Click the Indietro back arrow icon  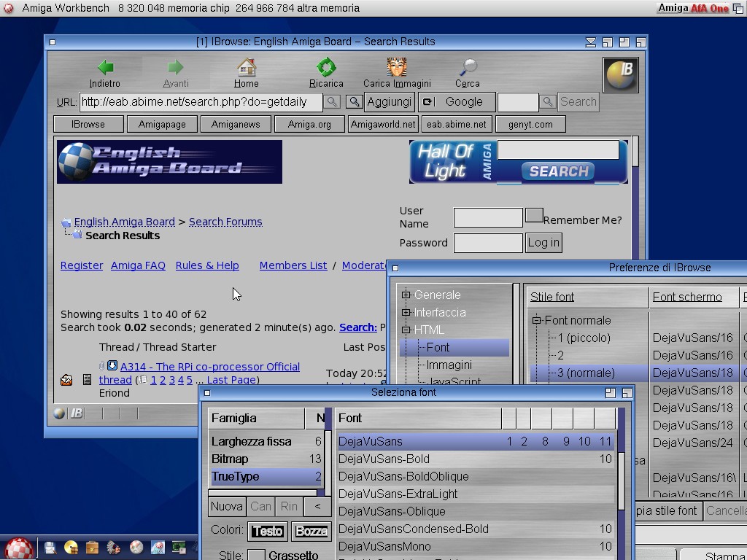tap(105, 68)
